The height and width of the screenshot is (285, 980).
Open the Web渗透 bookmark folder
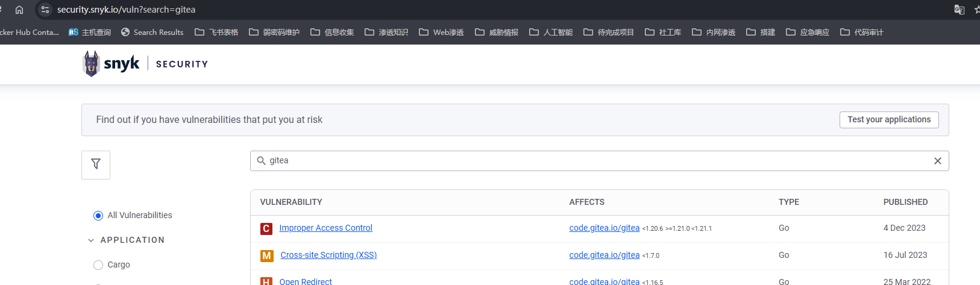[x=441, y=32]
